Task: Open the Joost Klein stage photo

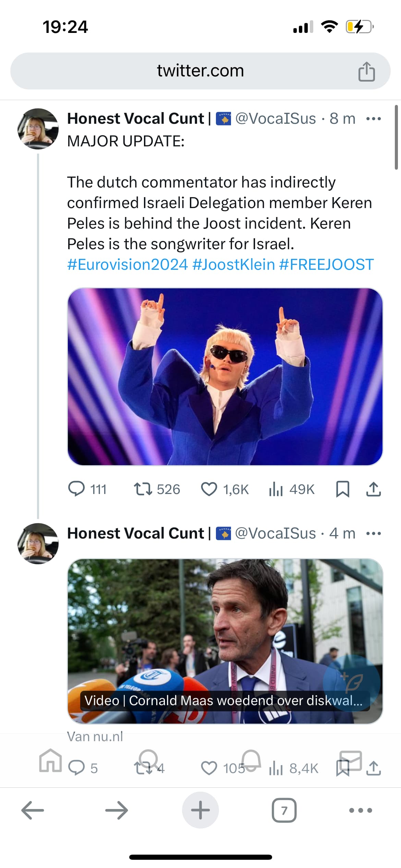Action: 225,376
